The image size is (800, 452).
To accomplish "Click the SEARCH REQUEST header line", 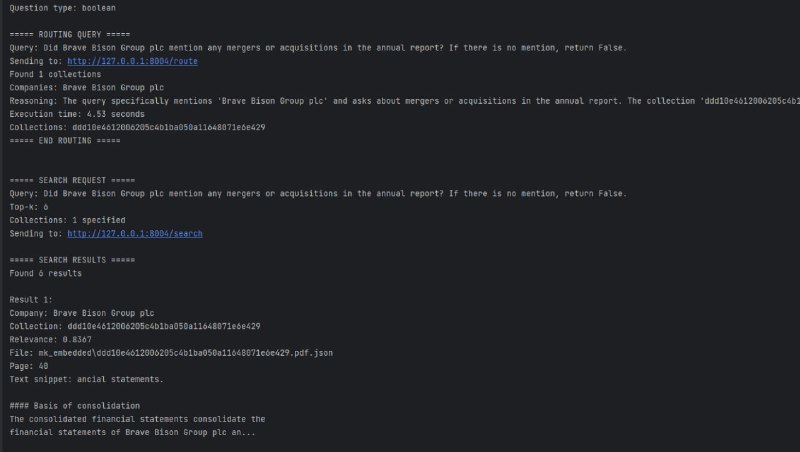I will tap(72, 181).
